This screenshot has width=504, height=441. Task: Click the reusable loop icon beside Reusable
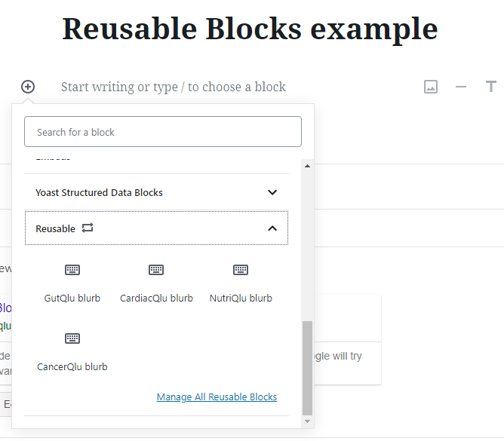[x=88, y=228]
